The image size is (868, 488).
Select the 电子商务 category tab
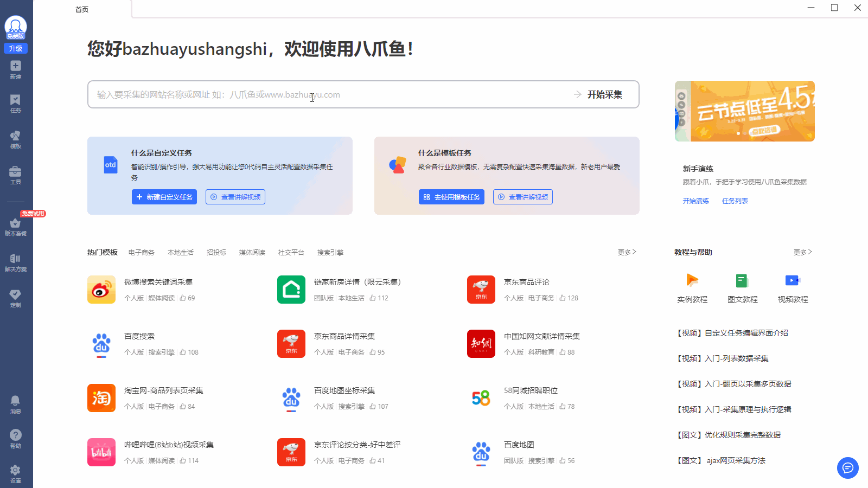(x=142, y=252)
